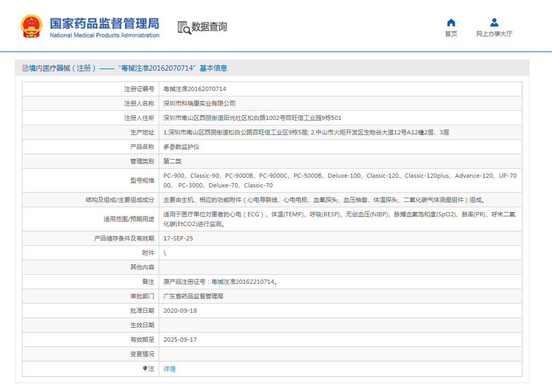Click the 首页 home icon

[x=451, y=22]
